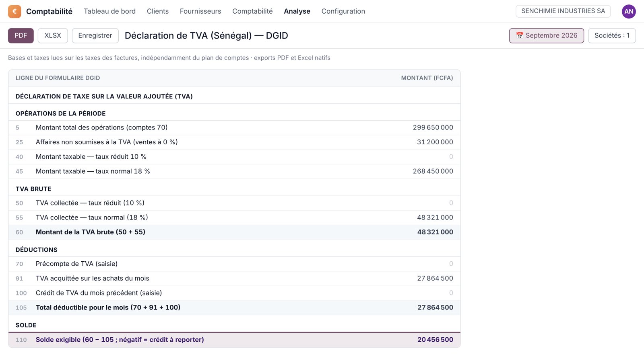The image size is (644, 361).
Task: Click the Précompte de TVA (saisie) amount
Action: pyautogui.click(x=451, y=264)
